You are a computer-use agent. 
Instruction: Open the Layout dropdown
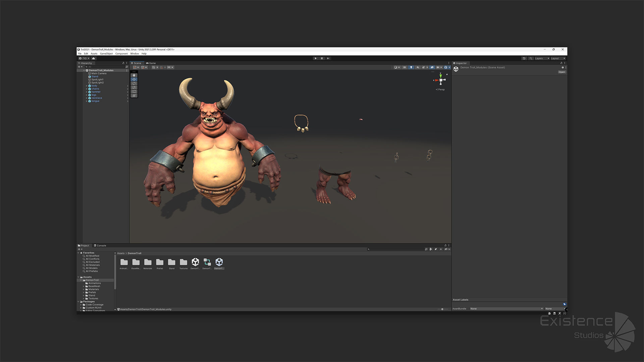558,58
